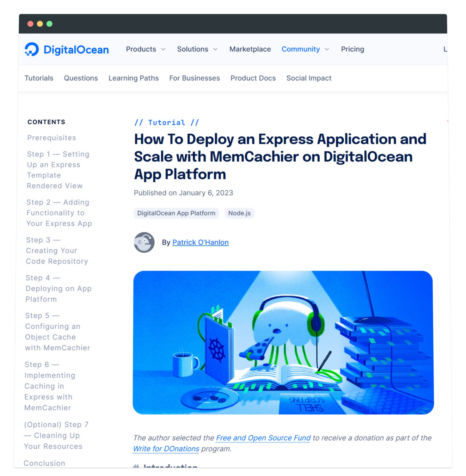Screen dimensions: 466x476
Task: Switch to the Tutorials tab
Action: tap(39, 78)
